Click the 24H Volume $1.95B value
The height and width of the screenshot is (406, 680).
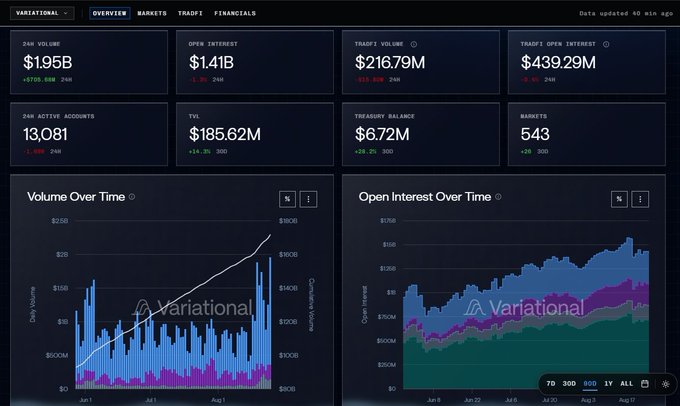[x=48, y=62]
